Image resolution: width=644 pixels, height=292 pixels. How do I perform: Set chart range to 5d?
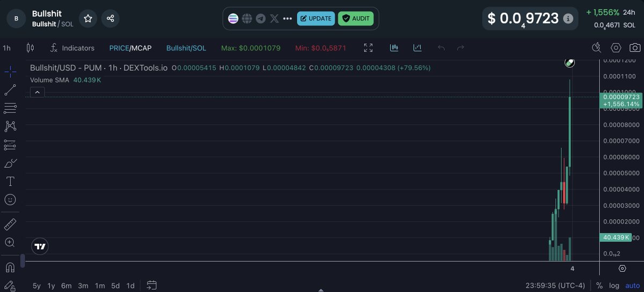115,286
